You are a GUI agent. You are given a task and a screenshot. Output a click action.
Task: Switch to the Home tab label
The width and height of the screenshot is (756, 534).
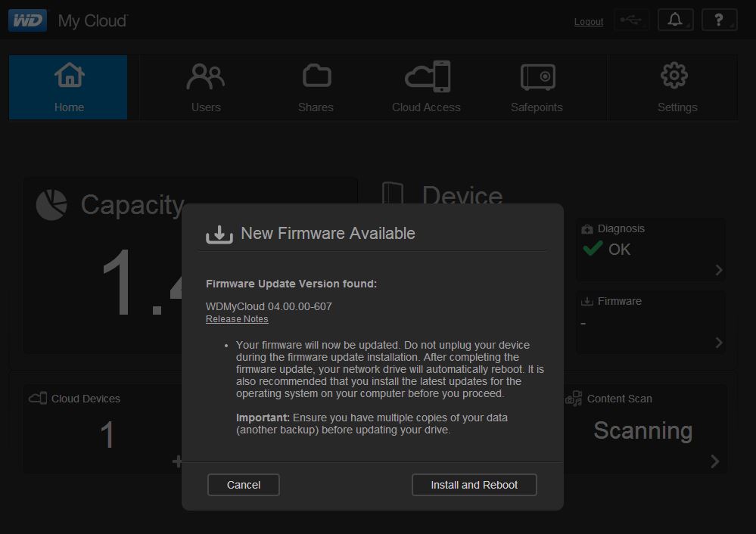[69, 107]
